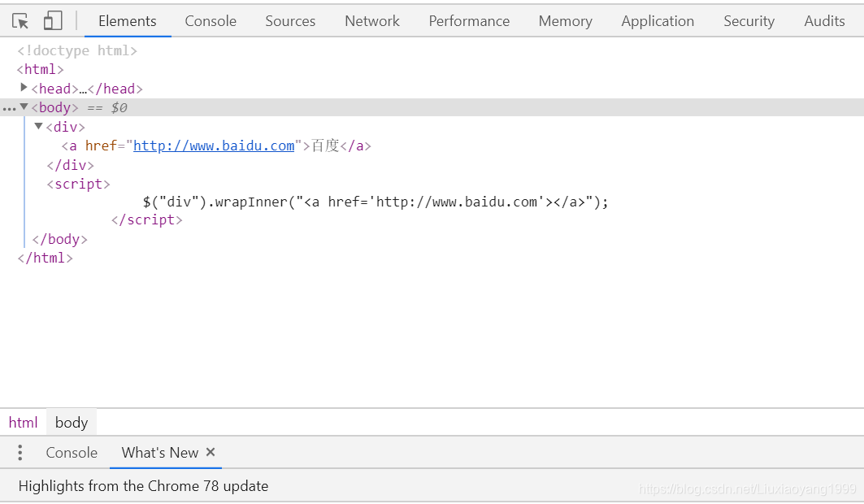Image resolution: width=864 pixels, height=504 pixels.
Task: Select the closing div tag
Action: click(71, 165)
